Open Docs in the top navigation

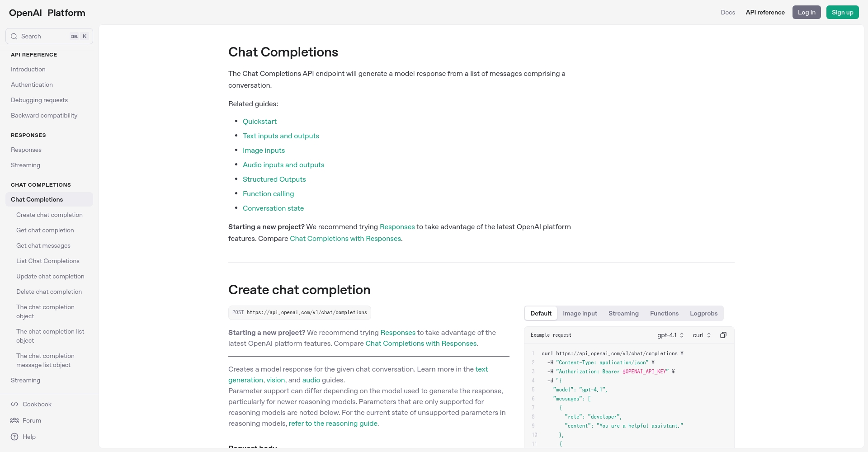[728, 12]
